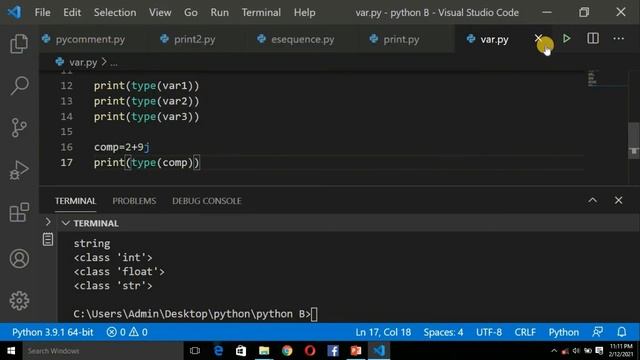The height and width of the screenshot is (360, 640).
Task: Run Python file with play button
Action: [x=567, y=39]
